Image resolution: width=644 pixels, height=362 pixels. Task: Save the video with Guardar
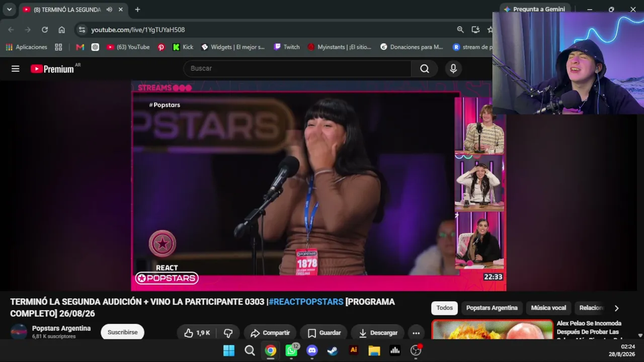[x=324, y=333]
